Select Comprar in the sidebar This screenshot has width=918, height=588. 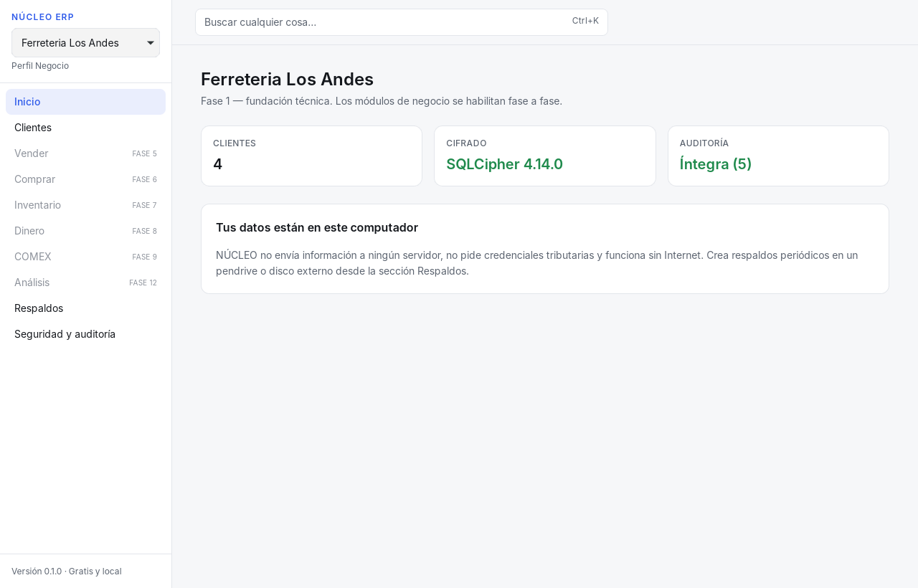pyautogui.click(x=85, y=179)
